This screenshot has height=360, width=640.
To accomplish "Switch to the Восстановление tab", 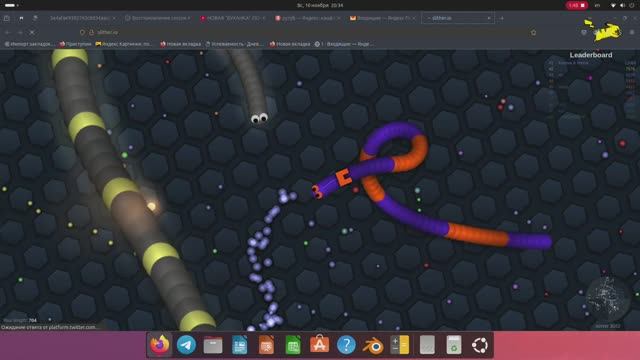I will coord(158,18).
